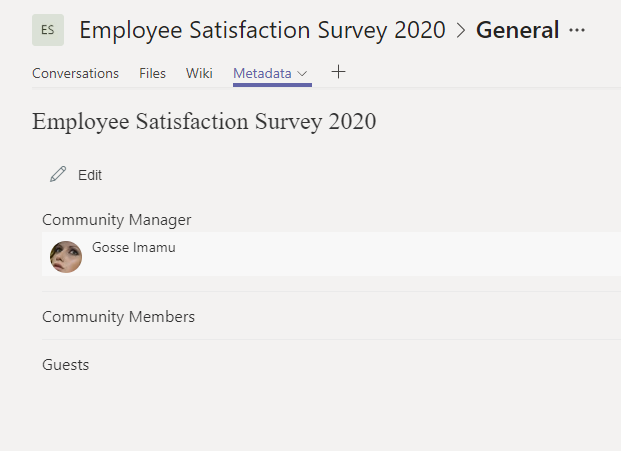Select the Metadata tab label
Image resolution: width=621 pixels, height=451 pixels.
pos(262,73)
